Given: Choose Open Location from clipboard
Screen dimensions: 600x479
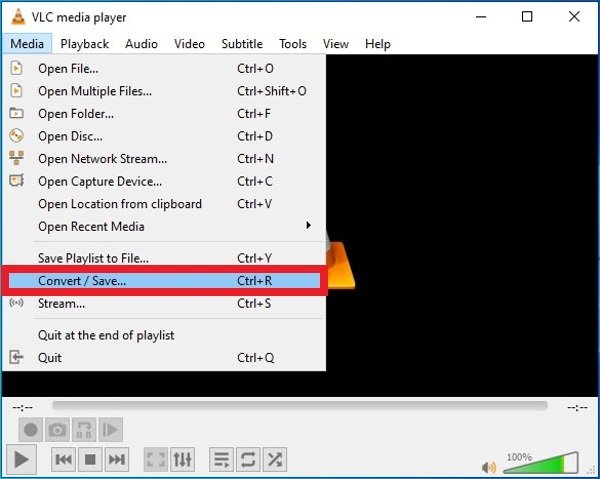Looking at the screenshot, I should click(164, 204).
